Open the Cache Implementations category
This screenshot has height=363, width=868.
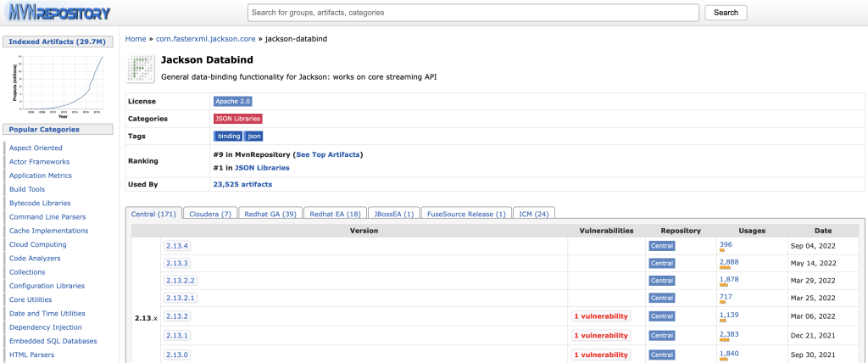tap(48, 231)
